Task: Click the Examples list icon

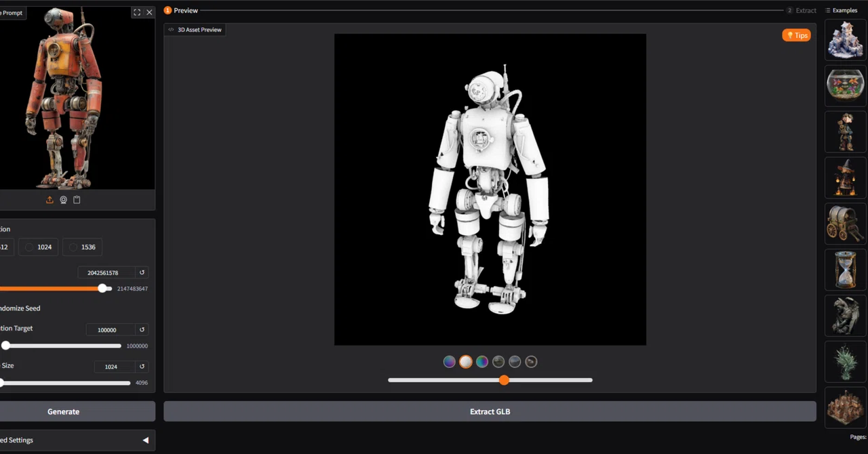Action: (828, 10)
